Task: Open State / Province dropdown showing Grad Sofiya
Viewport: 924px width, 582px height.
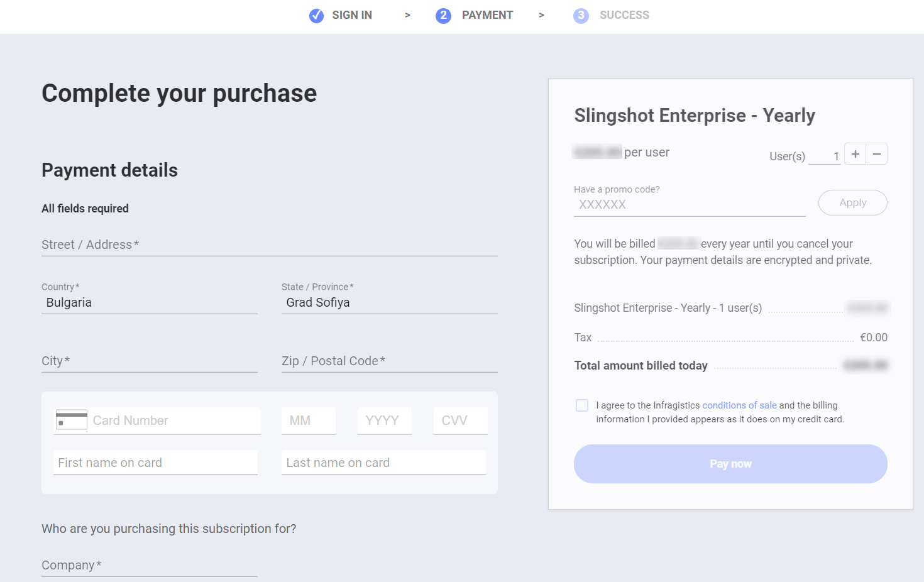Action: point(390,302)
